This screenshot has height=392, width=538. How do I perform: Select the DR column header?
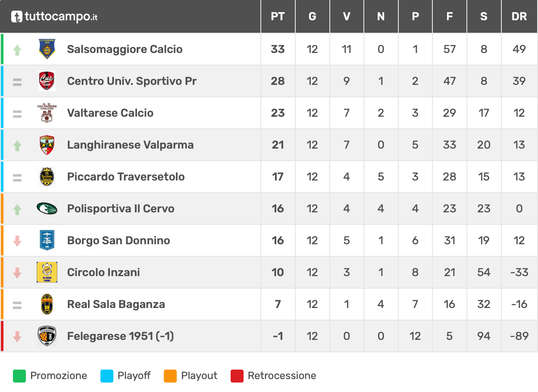pyautogui.click(x=519, y=16)
